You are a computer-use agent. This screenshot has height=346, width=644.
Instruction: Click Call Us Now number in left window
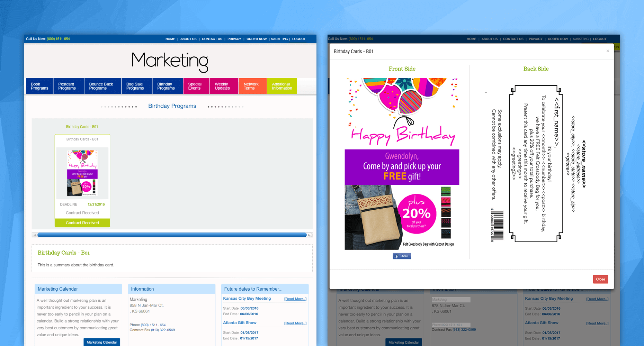(x=58, y=39)
